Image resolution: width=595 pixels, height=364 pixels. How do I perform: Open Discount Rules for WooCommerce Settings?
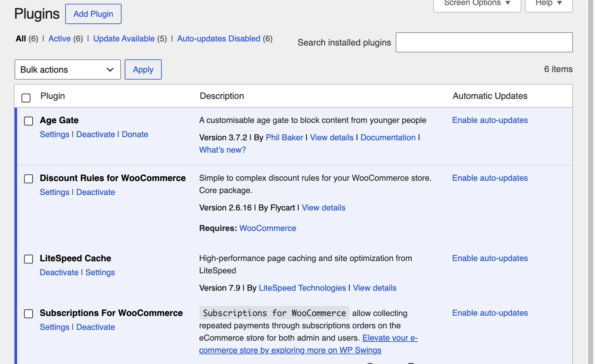[55, 192]
